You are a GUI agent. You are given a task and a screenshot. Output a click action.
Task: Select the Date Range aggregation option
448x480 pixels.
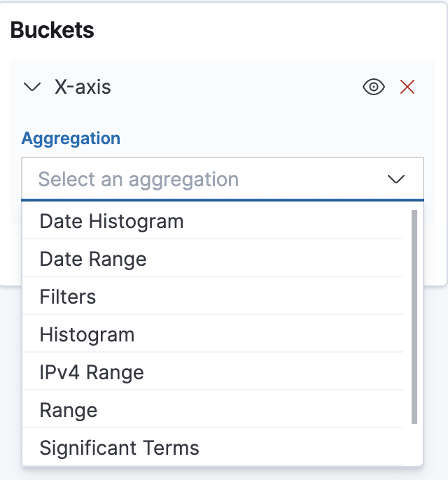tap(213, 259)
